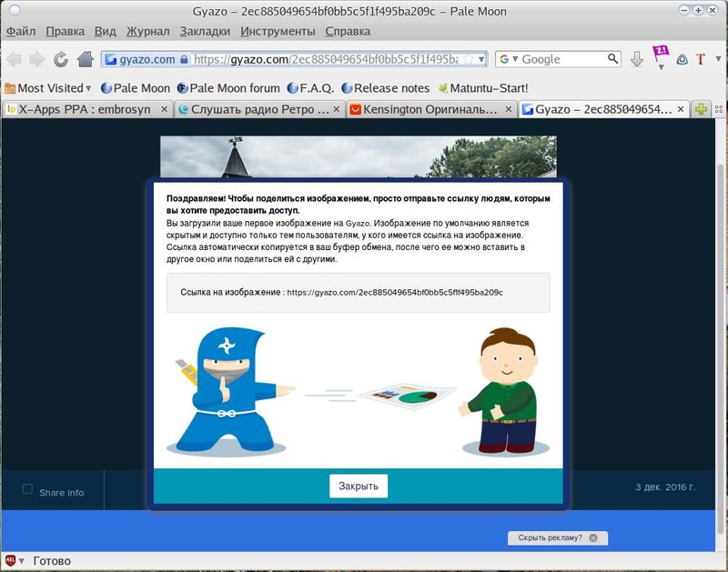Screen dimensions: 728x572
Task: Click the Back navigation arrow
Action: point(14,59)
